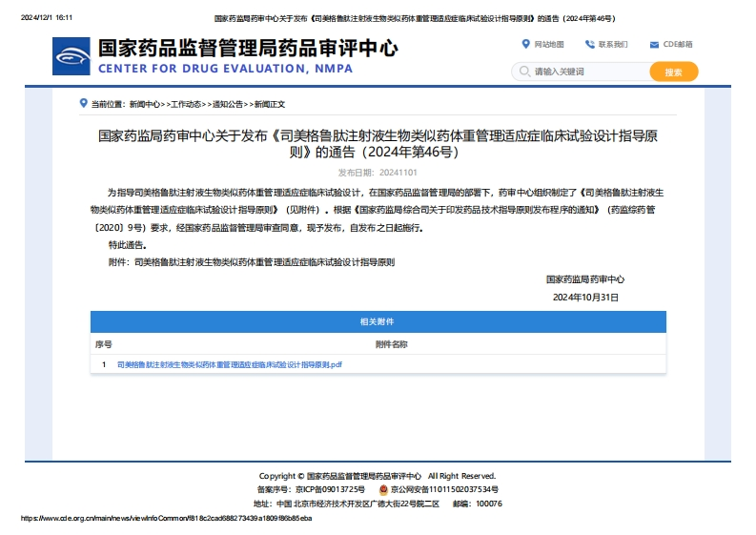Click the magnifier icon in search box
The width and height of the screenshot is (756, 535).
[x=522, y=72]
